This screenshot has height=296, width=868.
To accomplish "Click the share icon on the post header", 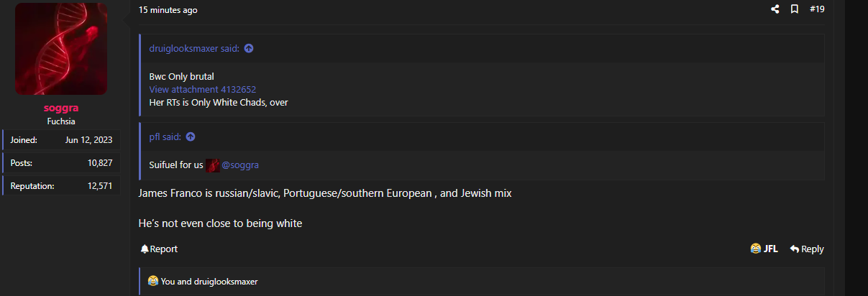I will click(775, 9).
